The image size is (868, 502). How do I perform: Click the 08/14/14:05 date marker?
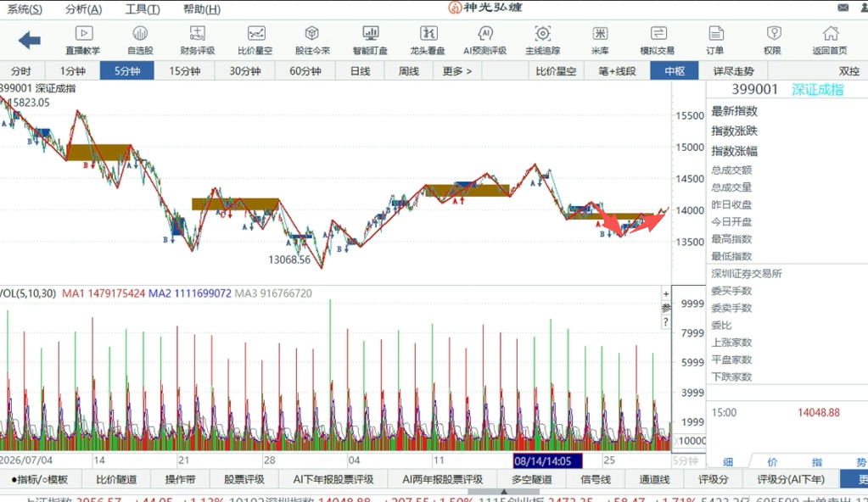pos(547,460)
